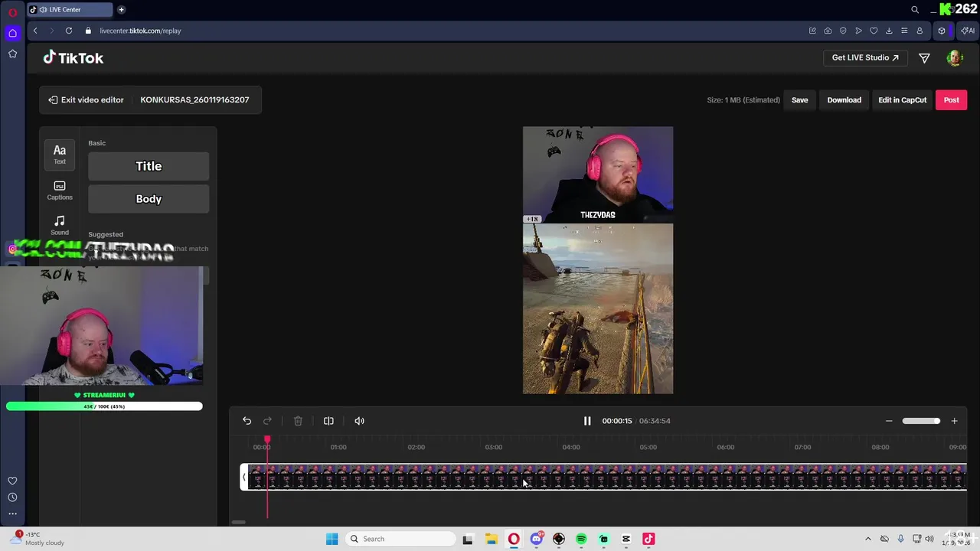Zoom in the timeline with plus

pyautogui.click(x=954, y=421)
